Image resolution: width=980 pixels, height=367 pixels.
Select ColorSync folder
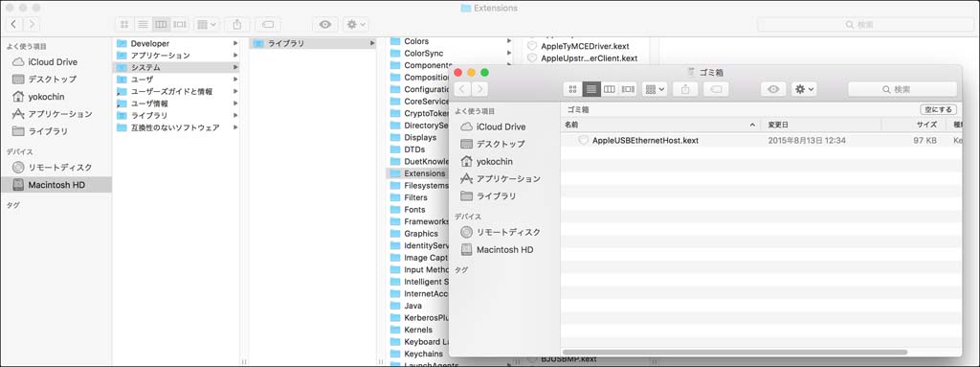click(423, 54)
